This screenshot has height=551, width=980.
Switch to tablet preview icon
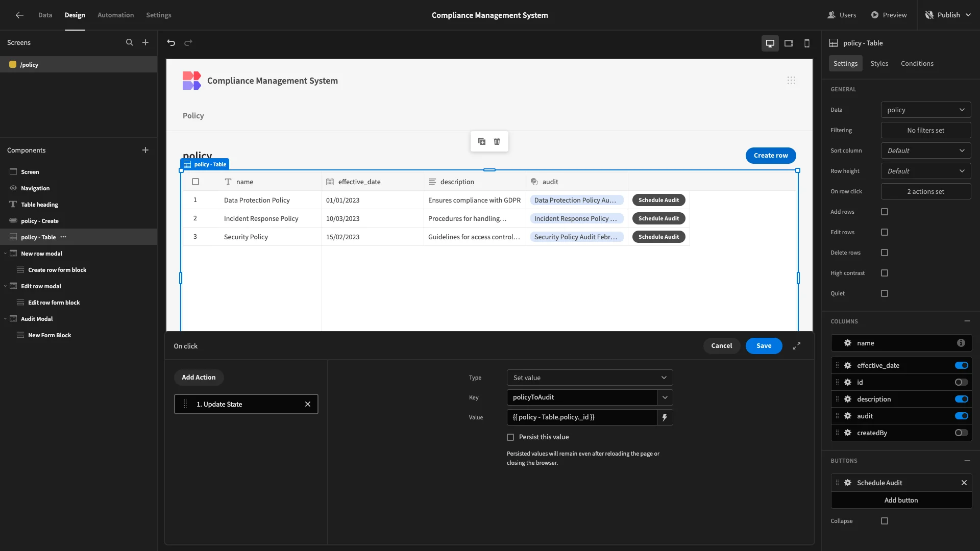pos(789,43)
